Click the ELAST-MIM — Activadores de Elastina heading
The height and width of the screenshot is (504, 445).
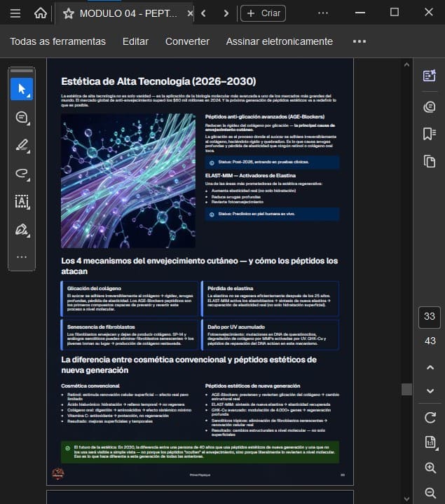pyautogui.click(x=250, y=175)
